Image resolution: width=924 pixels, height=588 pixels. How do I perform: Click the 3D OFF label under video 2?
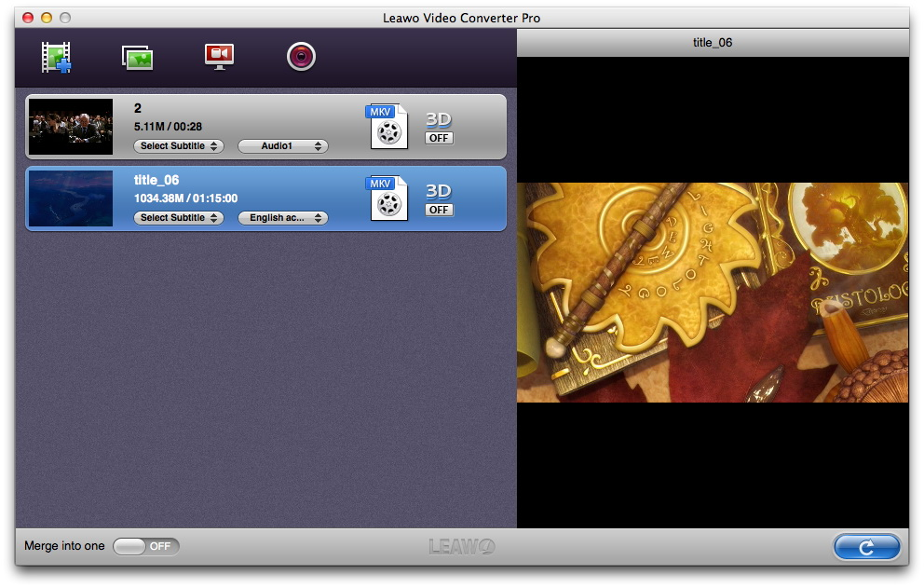pos(437,137)
